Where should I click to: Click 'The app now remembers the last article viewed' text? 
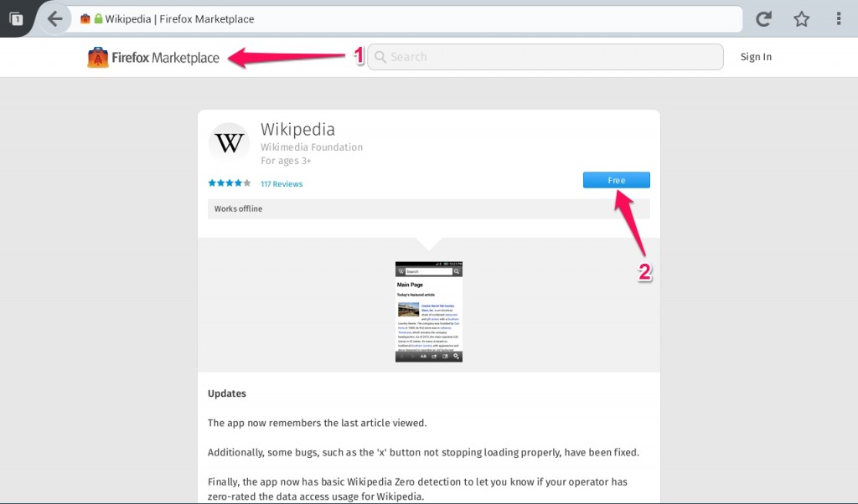pyautogui.click(x=317, y=423)
